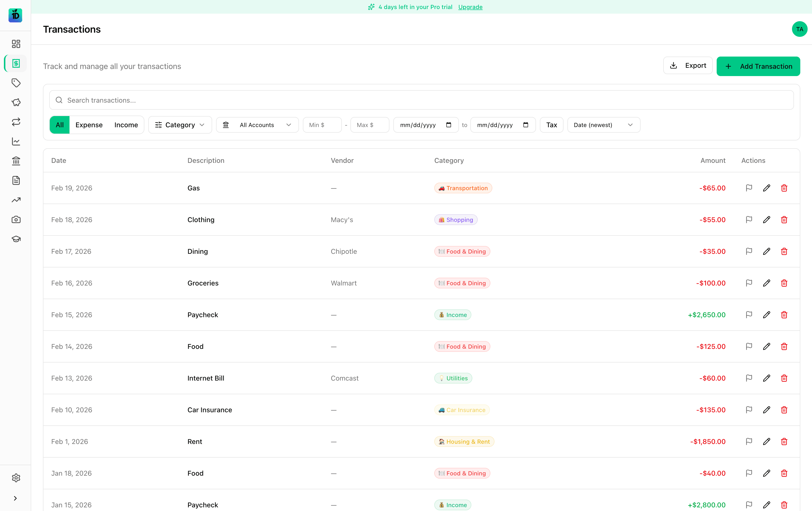Image resolution: width=812 pixels, height=511 pixels.
Task: Edit the Rent transaction with the pencil icon
Action: point(766,442)
